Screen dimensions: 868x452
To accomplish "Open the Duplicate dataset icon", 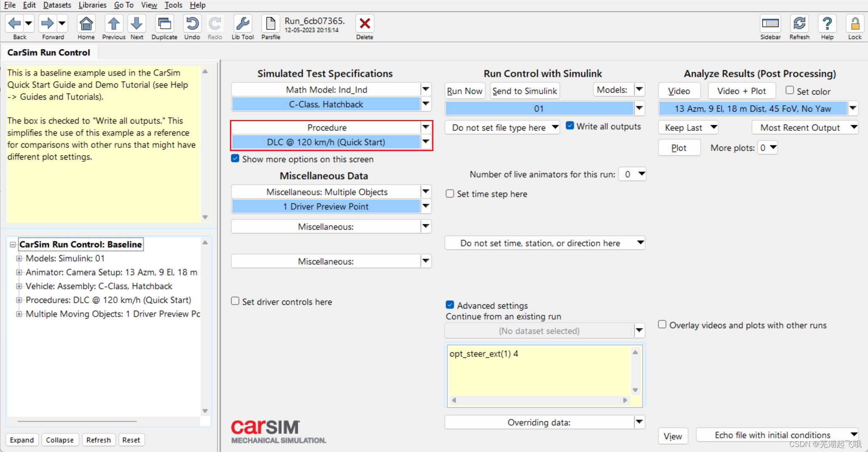I will coord(164,24).
